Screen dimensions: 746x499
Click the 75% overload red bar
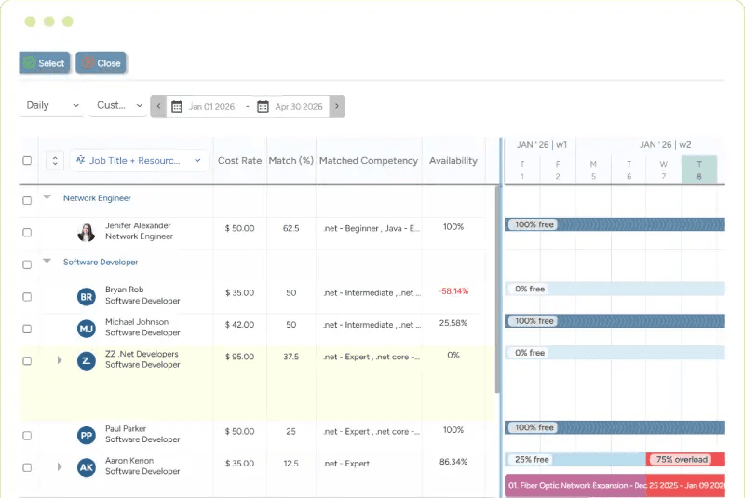685,460
